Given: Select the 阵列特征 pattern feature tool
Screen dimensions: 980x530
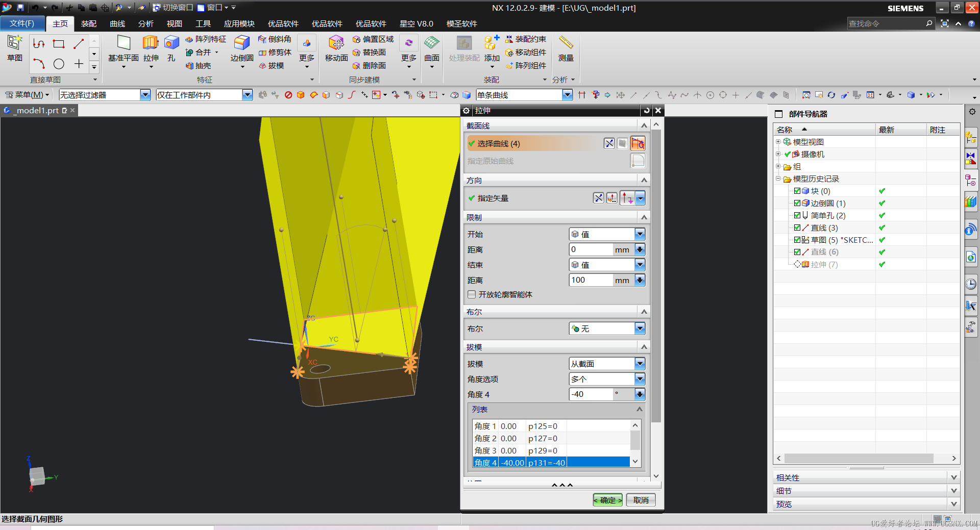Looking at the screenshot, I should pos(206,39).
